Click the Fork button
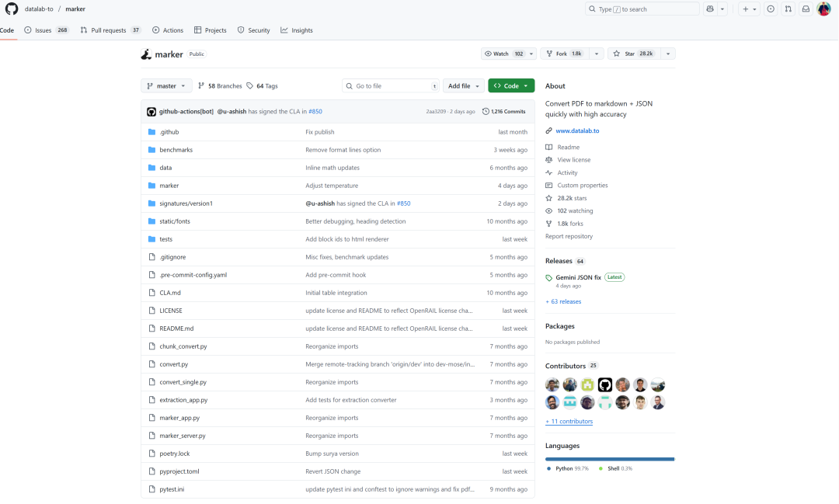The width and height of the screenshot is (839, 504). click(566, 54)
